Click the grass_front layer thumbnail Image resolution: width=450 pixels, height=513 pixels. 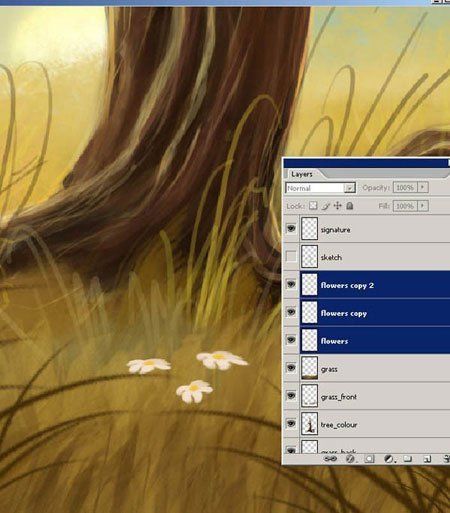(x=309, y=396)
